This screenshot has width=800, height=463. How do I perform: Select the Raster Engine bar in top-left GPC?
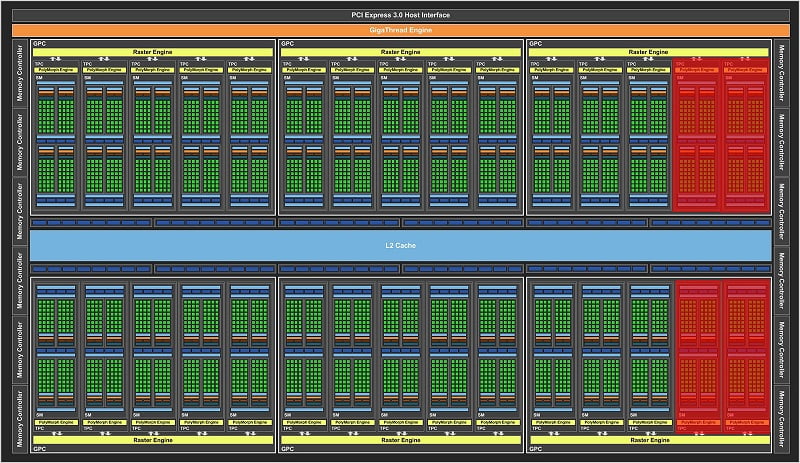tap(151, 51)
